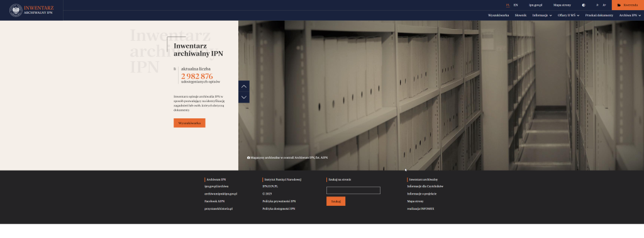Click the Szukaj button in footer
Viewport: 644px width, 238px height.
click(336, 201)
